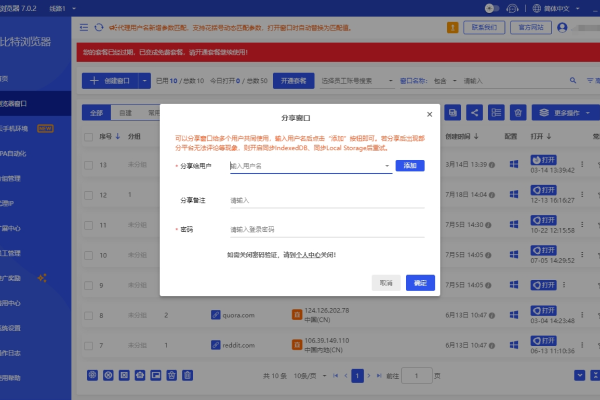Expand the arrow next to 创建窗口
Screen dimensions: 600x400
(144, 81)
